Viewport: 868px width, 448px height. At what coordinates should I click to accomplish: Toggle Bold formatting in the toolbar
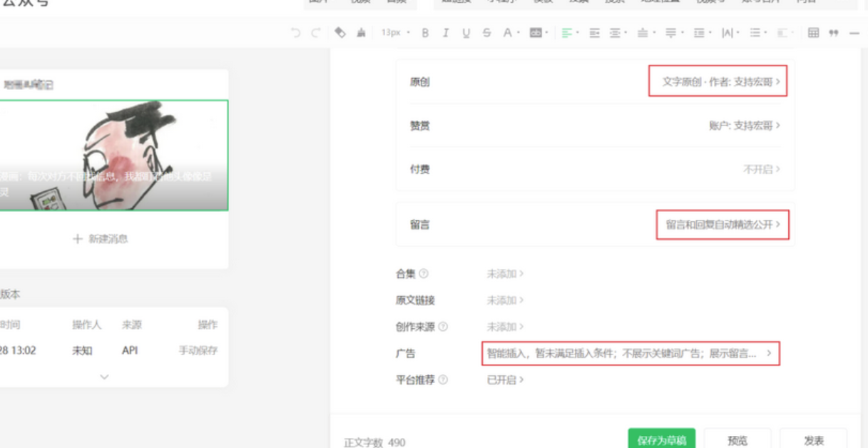click(424, 31)
